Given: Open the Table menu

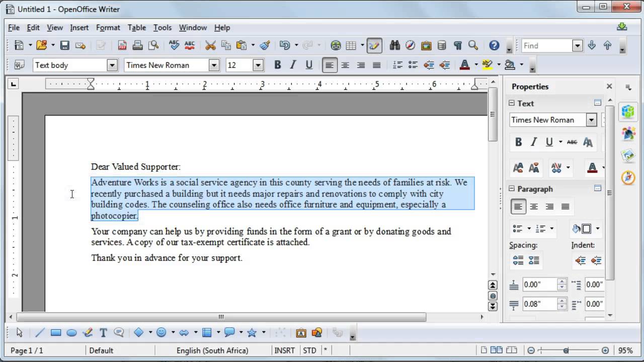Looking at the screenshot, I should (136, 28).
